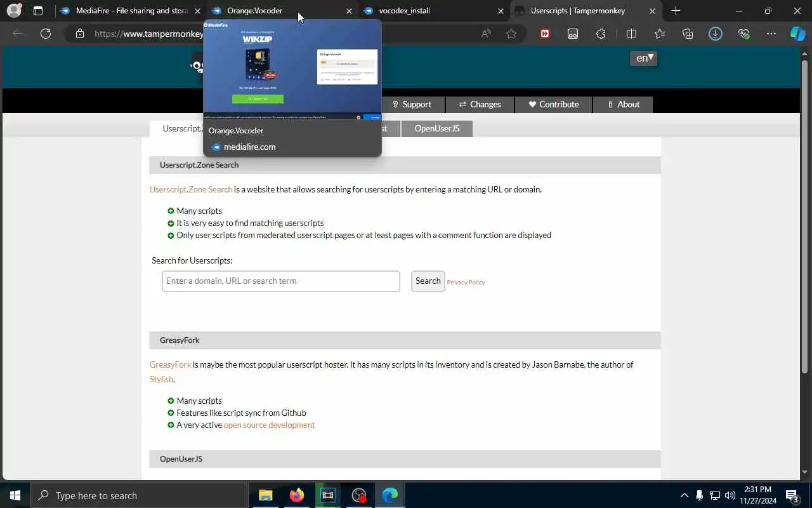Open the Tampermonkey extension icon

[x=573, y=34]
